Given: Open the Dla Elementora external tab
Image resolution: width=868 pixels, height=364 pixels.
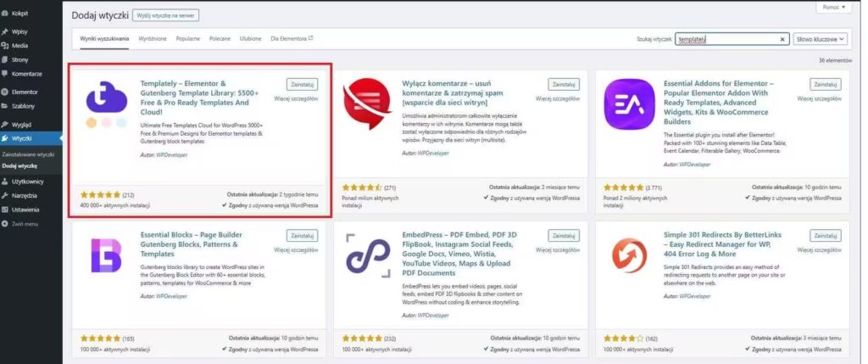Looking at the screenshot, I should 292,39.
